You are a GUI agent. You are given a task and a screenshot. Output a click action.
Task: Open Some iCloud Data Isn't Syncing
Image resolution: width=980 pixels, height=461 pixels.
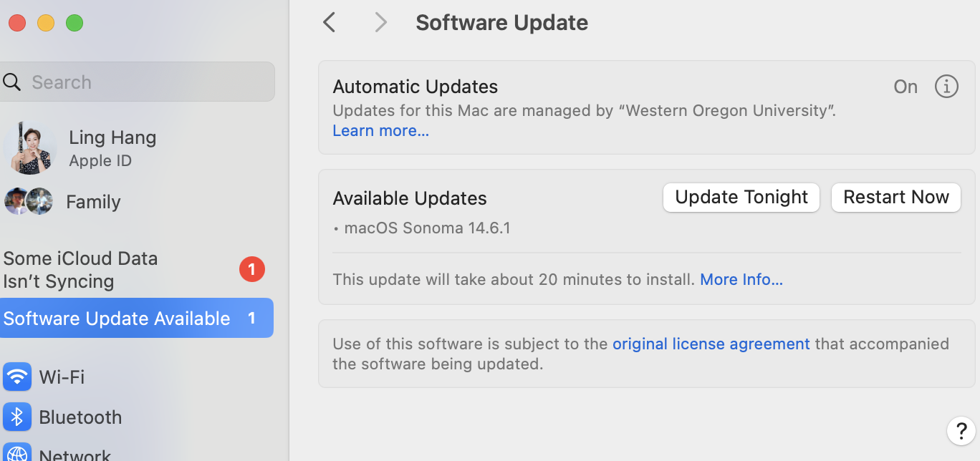(x=80, y=270)
